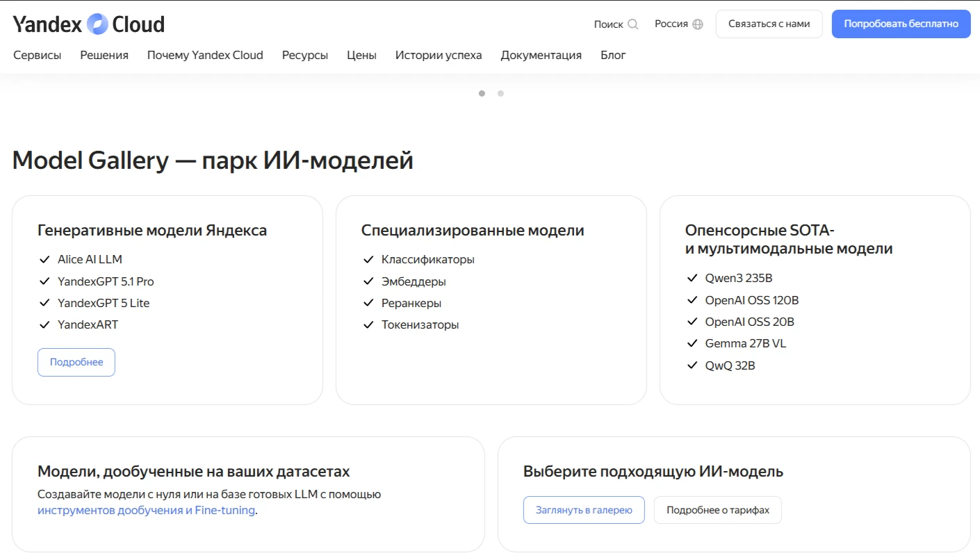Click the Токенизаторы list item
This screenshot has width=980, height=560.
click(420, 324)
